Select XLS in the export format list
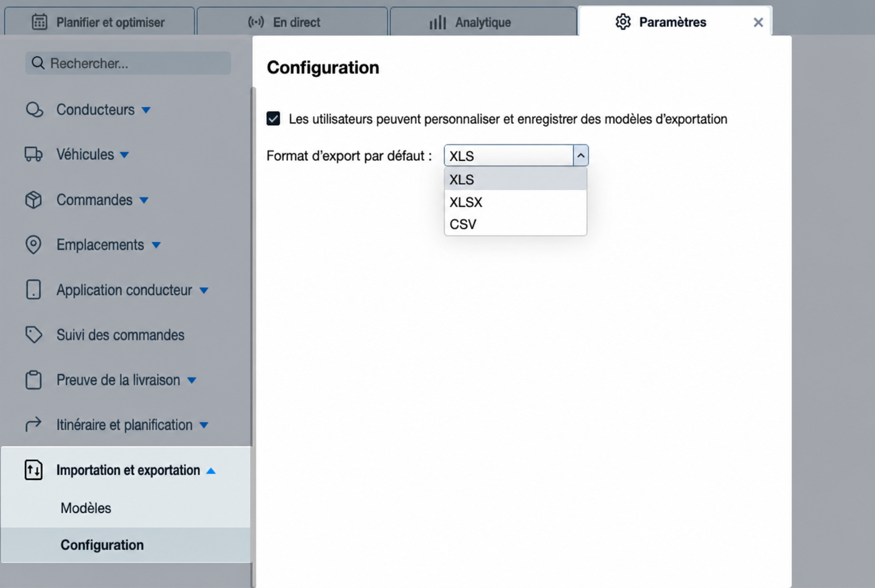Screen dimensions: 875x588 tap(515, 179)
